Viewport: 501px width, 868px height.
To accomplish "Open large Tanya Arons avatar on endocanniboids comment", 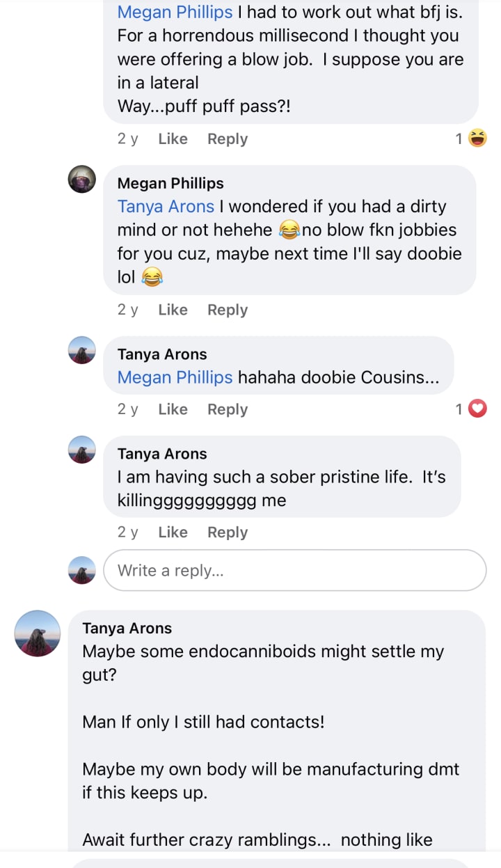I will point(38,633).
